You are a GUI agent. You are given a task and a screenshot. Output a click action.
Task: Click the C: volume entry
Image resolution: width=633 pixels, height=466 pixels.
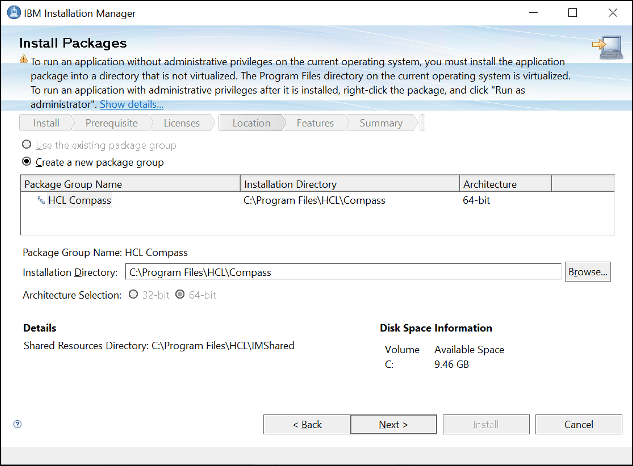389,364
